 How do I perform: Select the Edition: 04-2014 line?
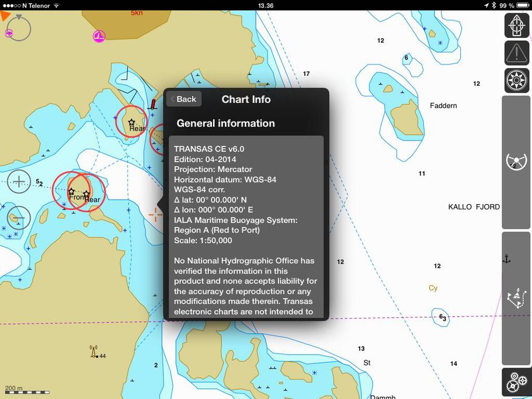click(x=205, y=159)
